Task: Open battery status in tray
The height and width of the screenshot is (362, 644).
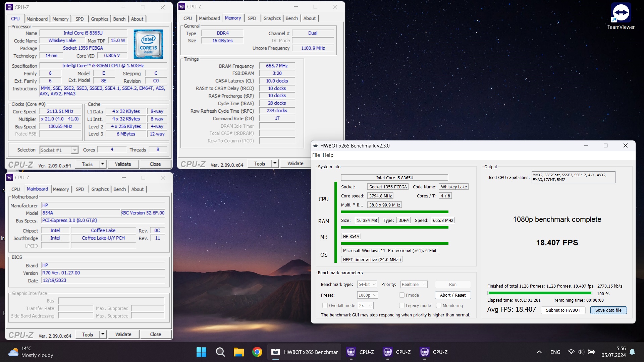Action: pyautogui.click(x=591, y=352)
